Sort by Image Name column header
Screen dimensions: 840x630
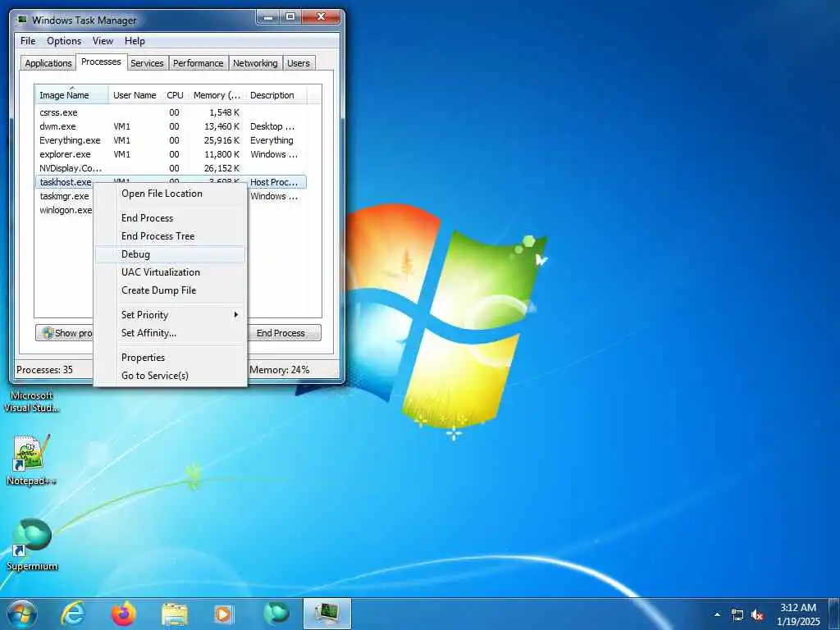(72, 95)
